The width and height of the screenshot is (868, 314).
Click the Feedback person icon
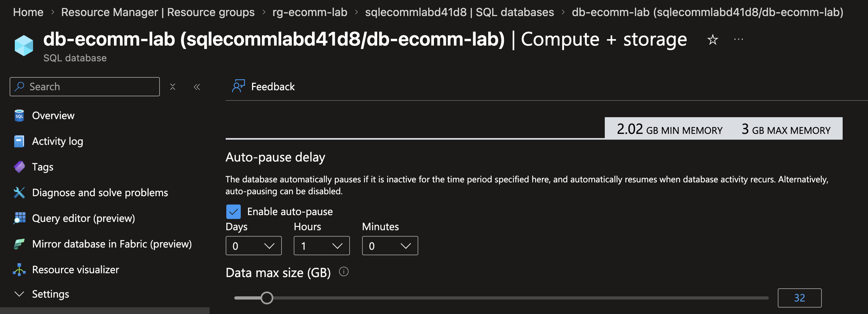(x=238, y=86)
